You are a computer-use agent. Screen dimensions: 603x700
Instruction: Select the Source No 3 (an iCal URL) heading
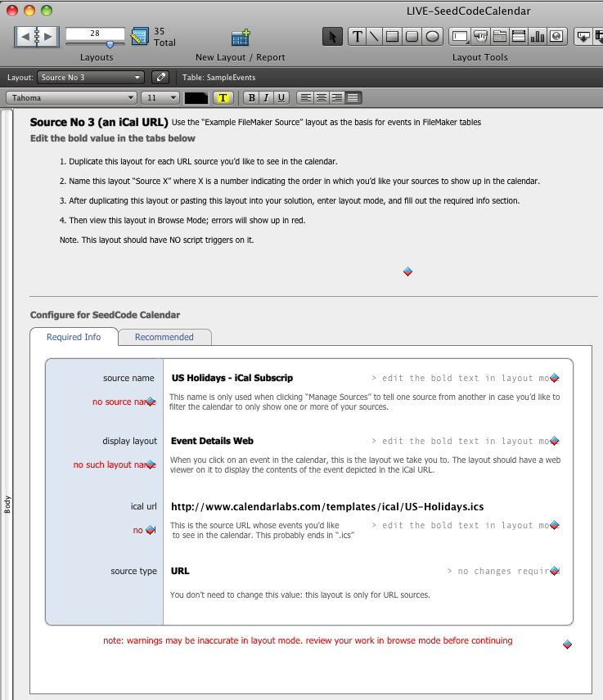[99, 123]
